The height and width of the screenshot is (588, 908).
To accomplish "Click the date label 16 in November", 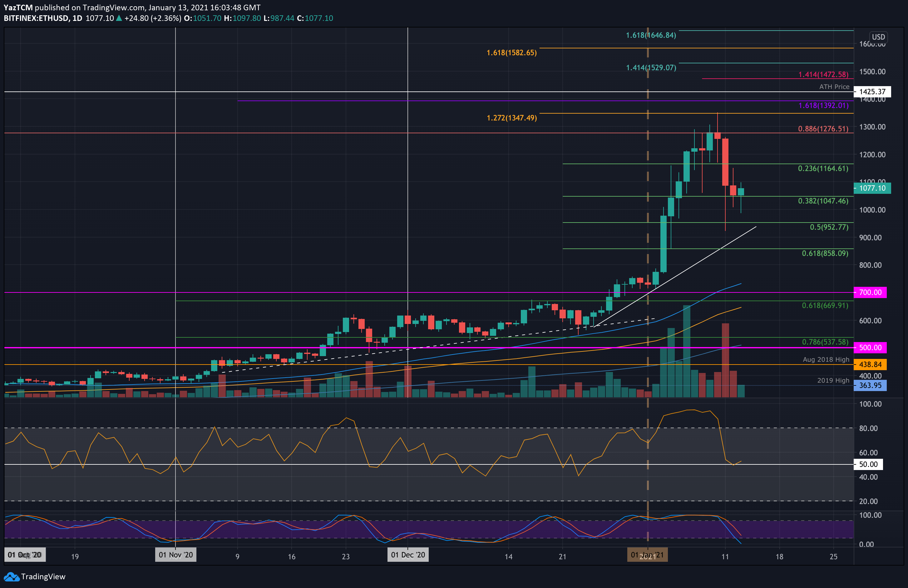I will point(291,556).
